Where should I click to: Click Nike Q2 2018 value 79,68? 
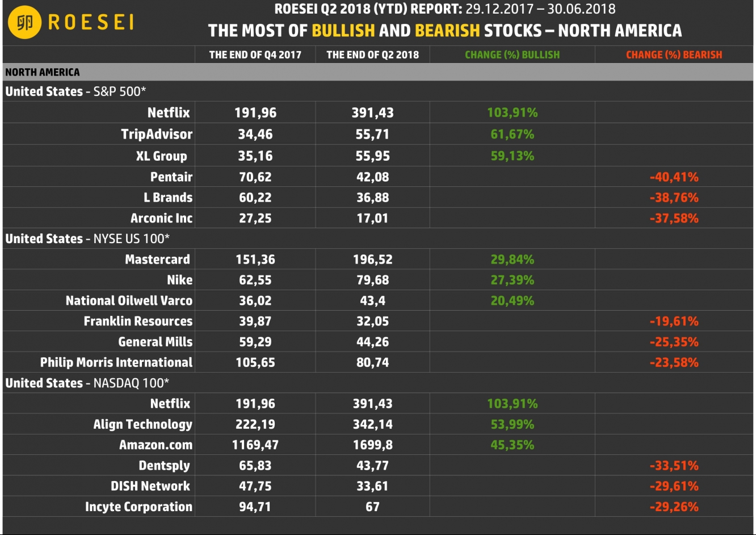pos(372,280)
